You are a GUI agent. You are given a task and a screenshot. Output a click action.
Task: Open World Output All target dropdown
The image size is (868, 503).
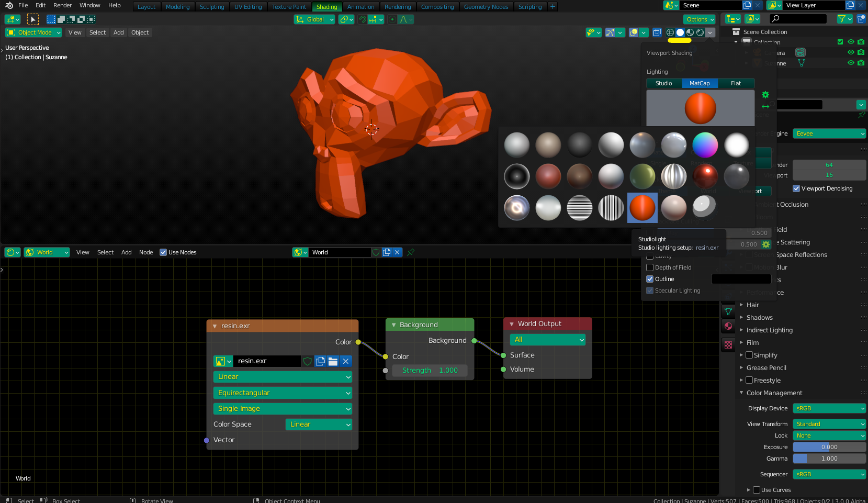click(x=547, y=340)
